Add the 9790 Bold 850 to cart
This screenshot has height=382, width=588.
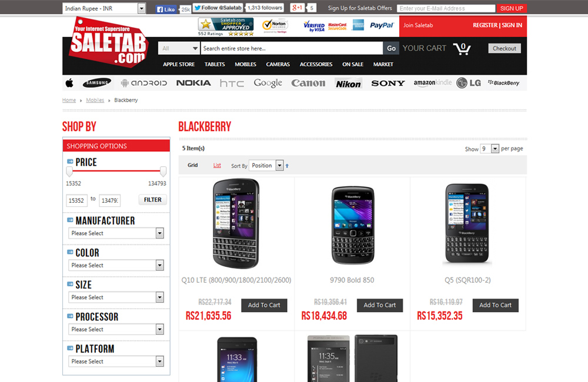[379, 305]
